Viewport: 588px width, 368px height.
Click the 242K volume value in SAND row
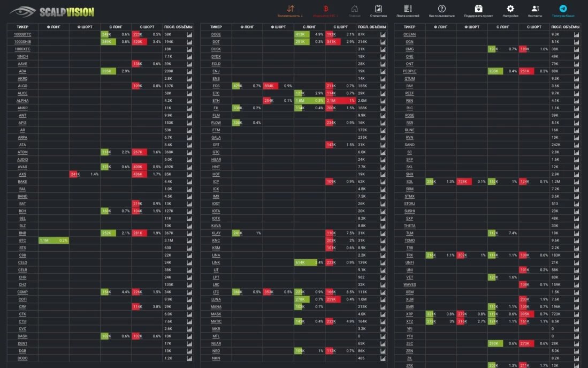pyautogui.click(x=556, y=145)
